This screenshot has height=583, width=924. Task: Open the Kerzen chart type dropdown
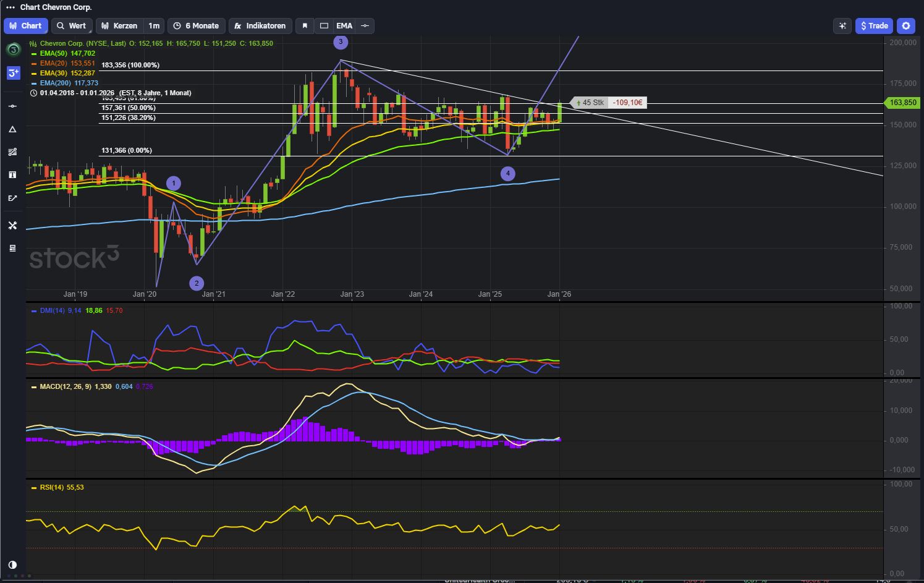coord(119,26)
